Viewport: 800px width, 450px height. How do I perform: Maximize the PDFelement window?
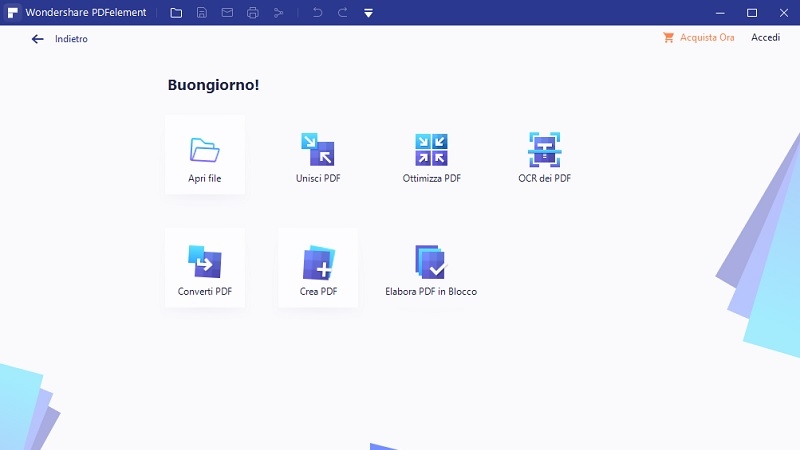752,13
